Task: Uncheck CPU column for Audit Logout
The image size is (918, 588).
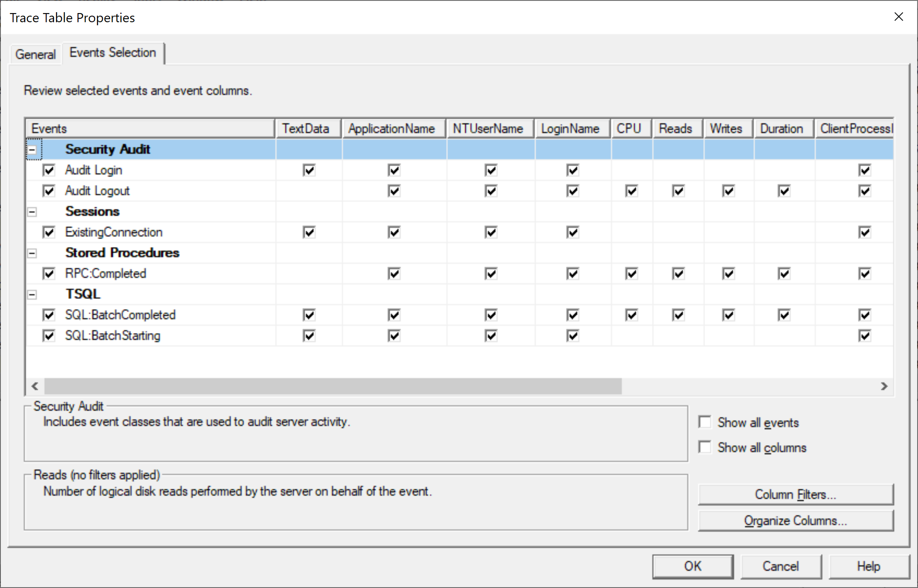Action: coord(631,191)
